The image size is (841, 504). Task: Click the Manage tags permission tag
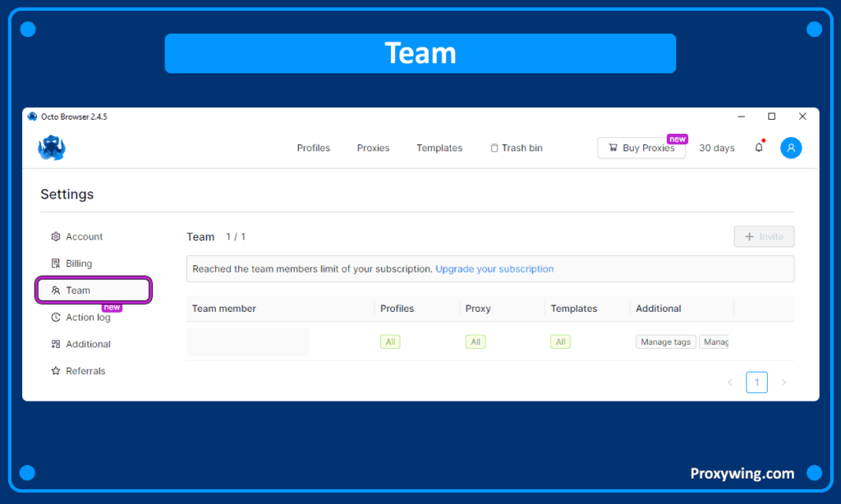click(x=665, y=341)
